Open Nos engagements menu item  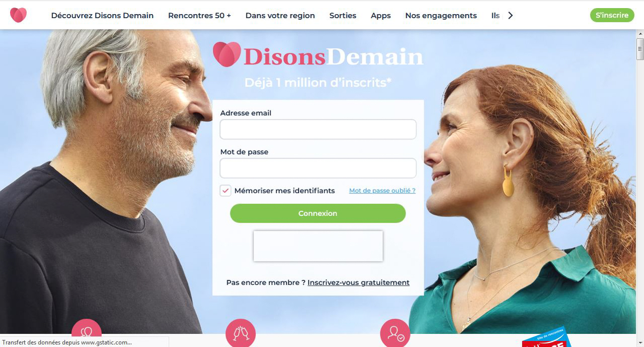pos(441,16)
